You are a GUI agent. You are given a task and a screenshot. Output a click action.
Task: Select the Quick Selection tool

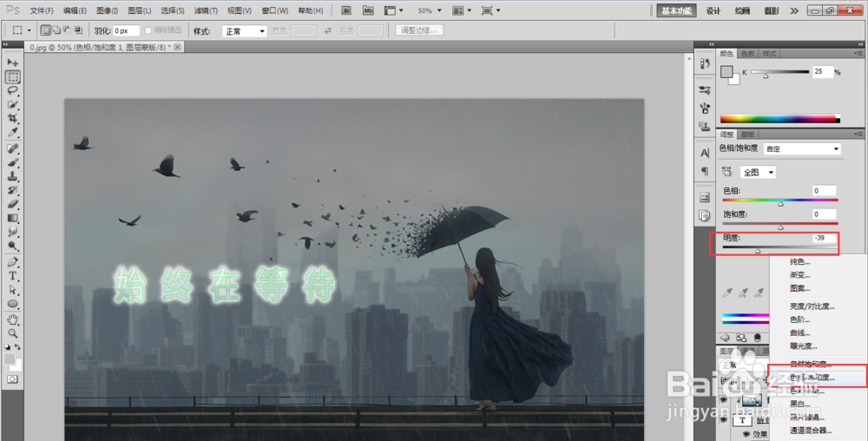(x=13, y=104)
